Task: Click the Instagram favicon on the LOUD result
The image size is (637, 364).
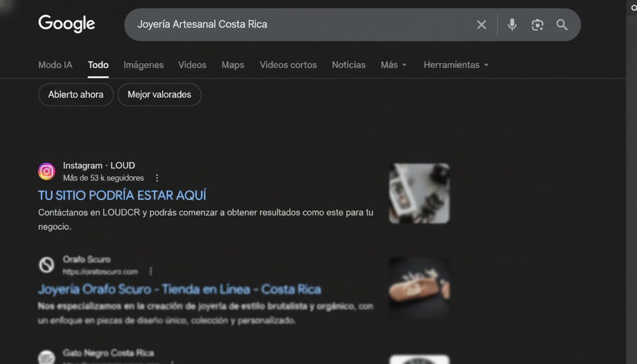Action: [x=46, y=171]
